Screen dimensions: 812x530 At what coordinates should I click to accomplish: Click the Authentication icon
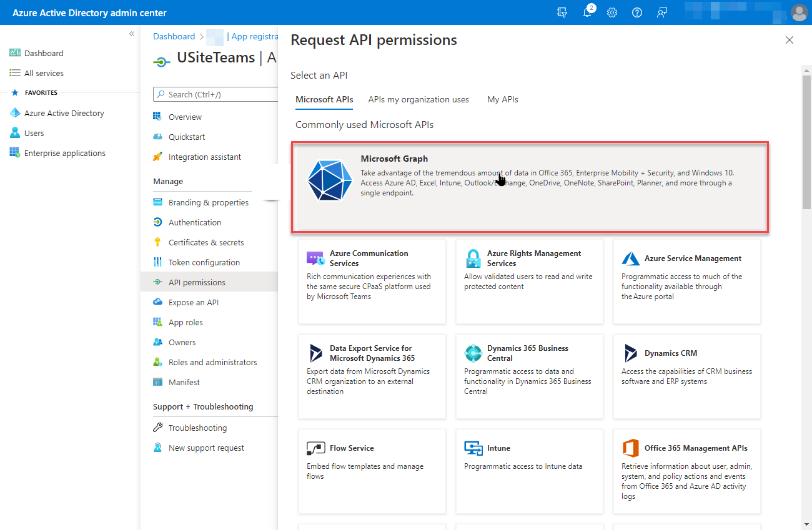[x=157, y=222]
